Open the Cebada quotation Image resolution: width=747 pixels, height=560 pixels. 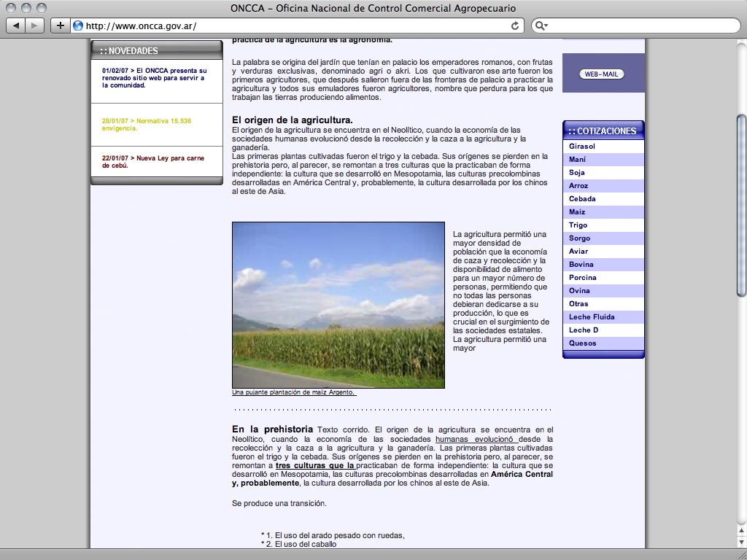tap(603, 198)
